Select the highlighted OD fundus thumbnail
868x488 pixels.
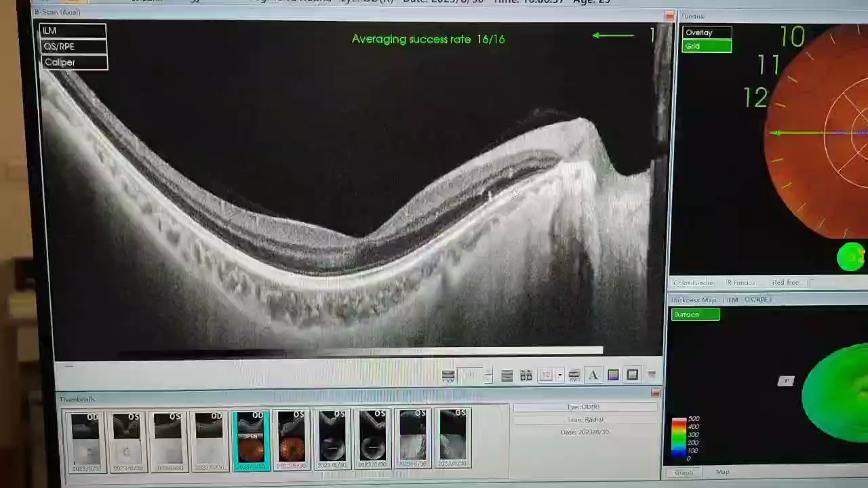[251, 441]
